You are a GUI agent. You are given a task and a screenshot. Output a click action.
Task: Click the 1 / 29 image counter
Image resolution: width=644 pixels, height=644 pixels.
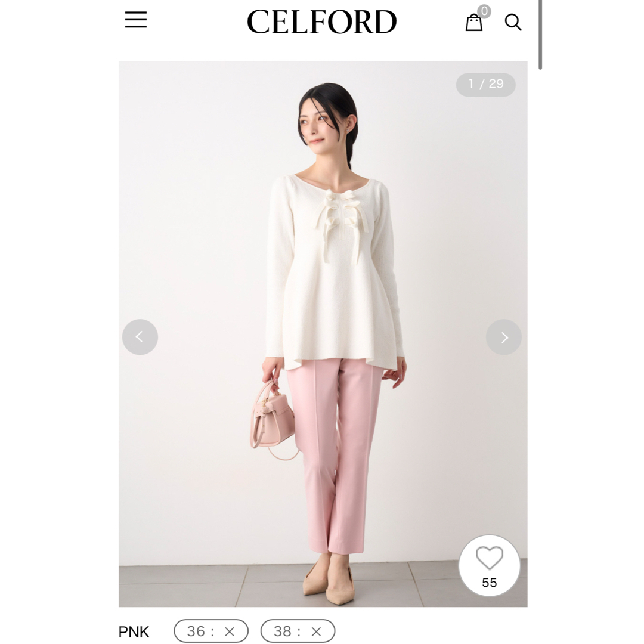coord(486,85)
